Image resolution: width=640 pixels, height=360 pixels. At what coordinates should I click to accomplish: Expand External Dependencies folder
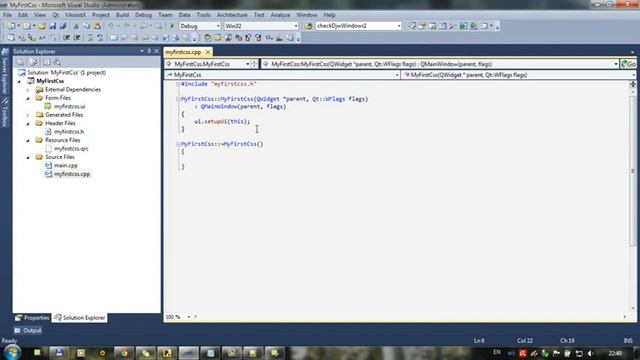coord(28,90)
